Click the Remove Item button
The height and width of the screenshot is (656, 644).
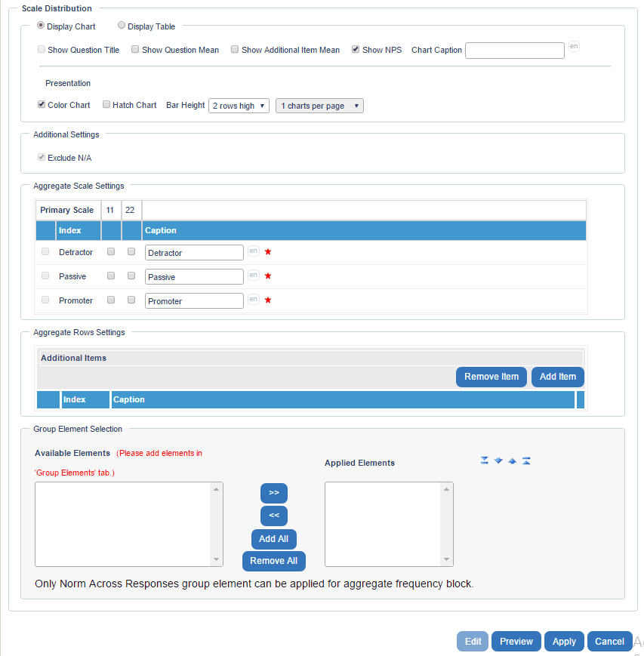[x=491, y=377]
